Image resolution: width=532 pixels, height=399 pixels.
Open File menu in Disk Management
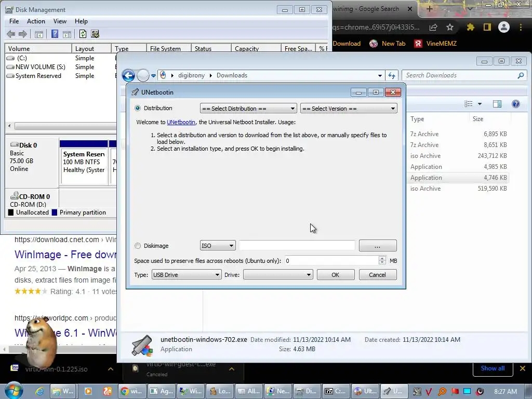pos(14,21)
